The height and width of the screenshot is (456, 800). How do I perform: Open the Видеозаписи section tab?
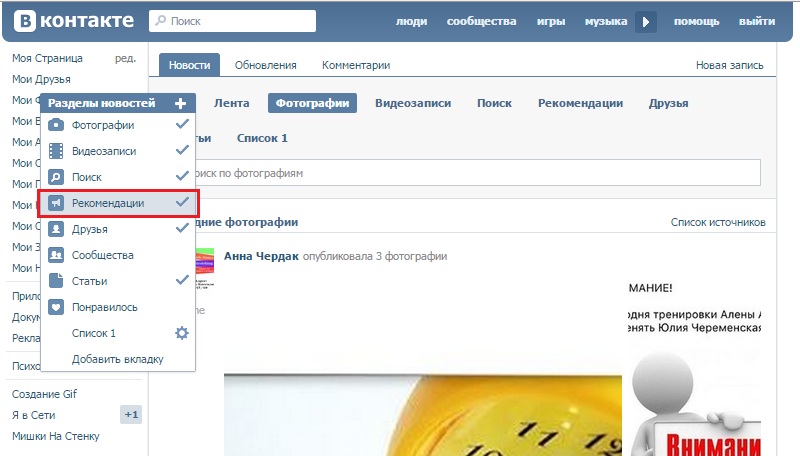tap(413, 103)
